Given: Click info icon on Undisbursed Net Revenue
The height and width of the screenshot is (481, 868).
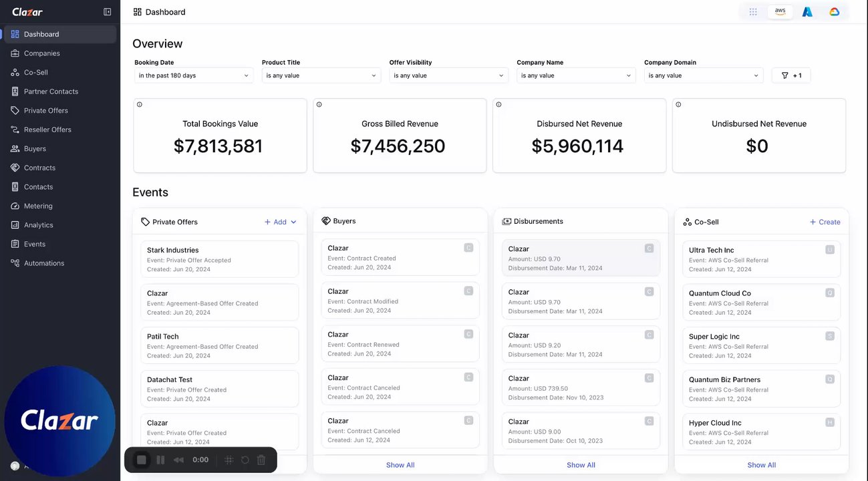Looking at the screenshot, I should point(678,105).
